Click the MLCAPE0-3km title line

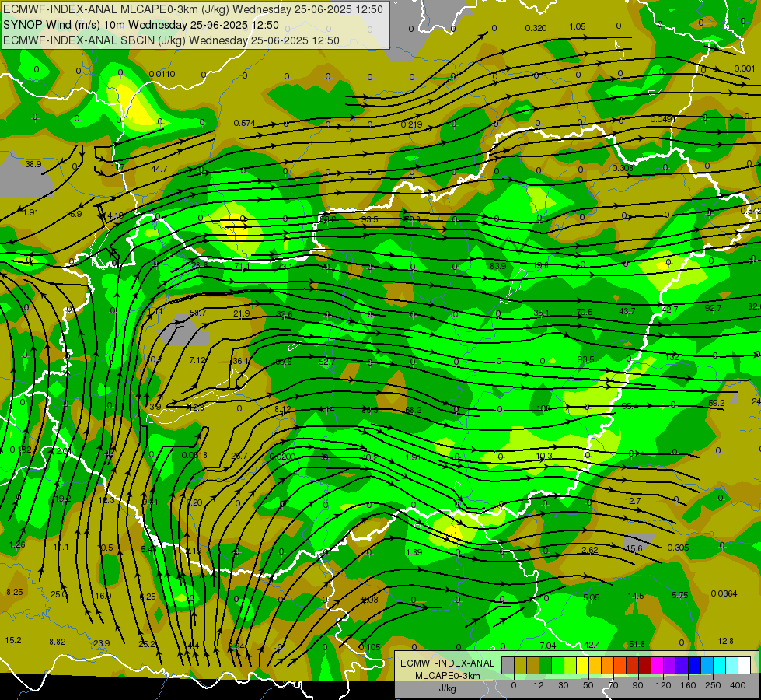(193, 9)
